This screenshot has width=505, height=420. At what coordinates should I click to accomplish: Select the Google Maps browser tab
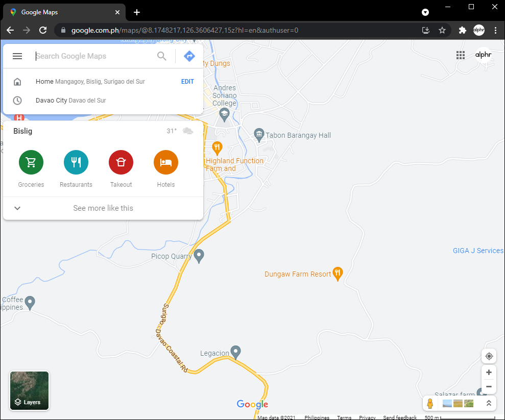(64, 12)
